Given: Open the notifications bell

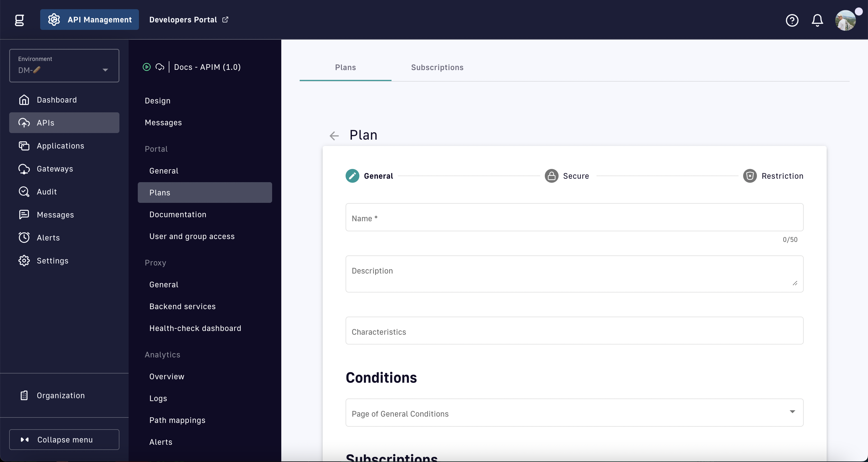Looking at the screenshot, I should pos(817,20).
